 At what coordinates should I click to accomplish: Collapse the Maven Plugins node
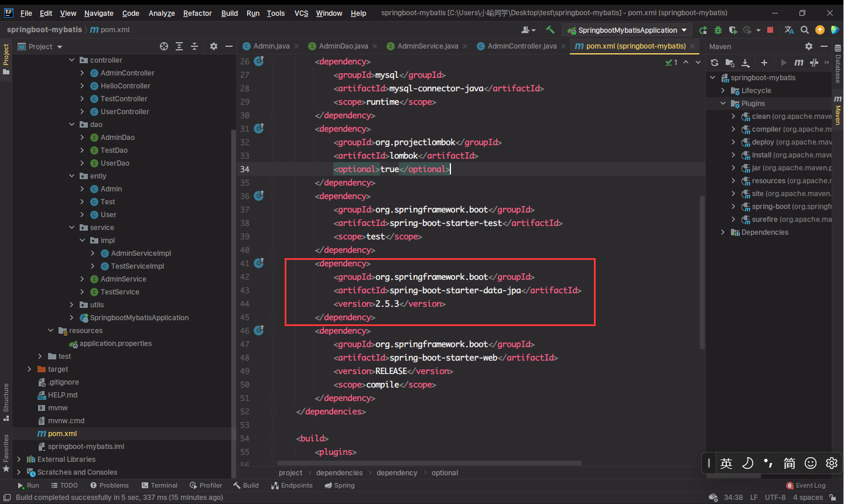[x=723, y=103]
